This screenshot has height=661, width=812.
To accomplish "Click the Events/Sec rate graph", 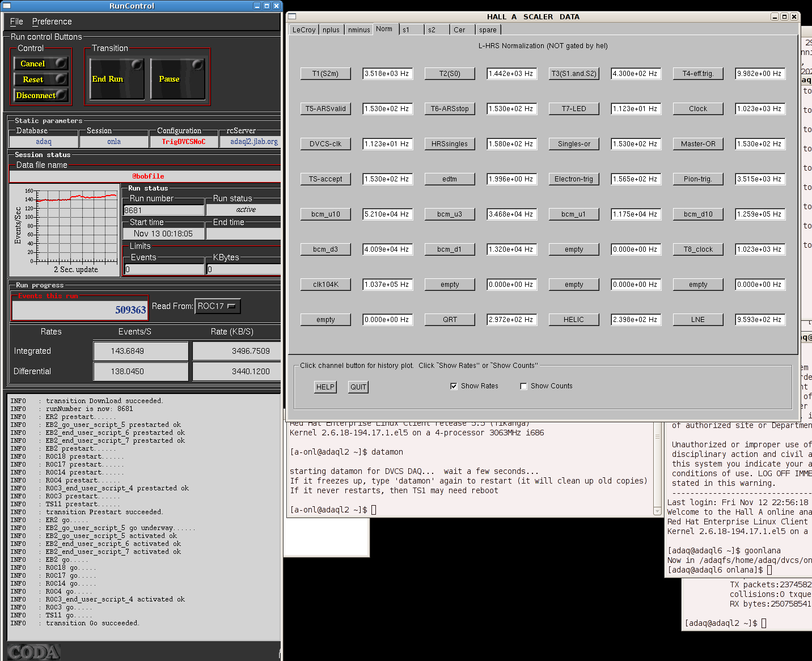I will pos(65,230).
